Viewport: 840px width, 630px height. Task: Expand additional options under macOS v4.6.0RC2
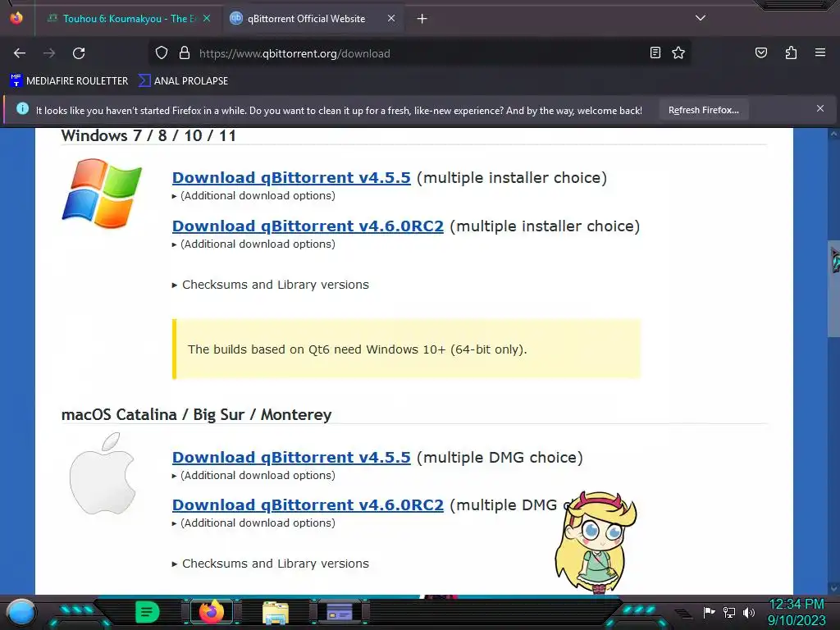pos(254,523)
